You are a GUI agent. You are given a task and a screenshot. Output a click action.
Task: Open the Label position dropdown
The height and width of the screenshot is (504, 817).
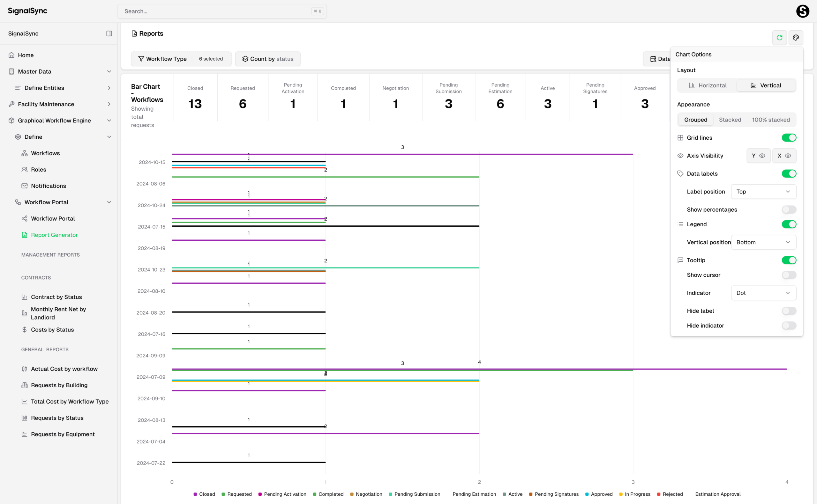pyautogui.click(x=764, y=191)
